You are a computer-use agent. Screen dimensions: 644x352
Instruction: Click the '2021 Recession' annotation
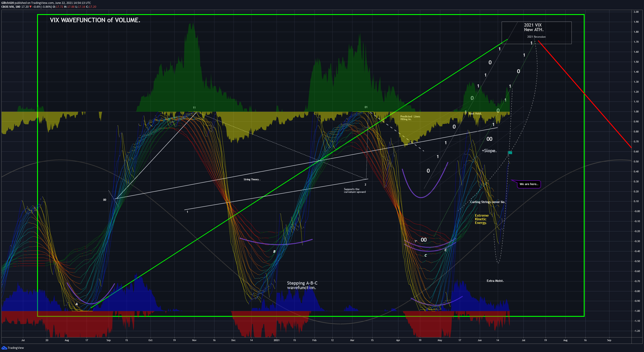point(536,37)
